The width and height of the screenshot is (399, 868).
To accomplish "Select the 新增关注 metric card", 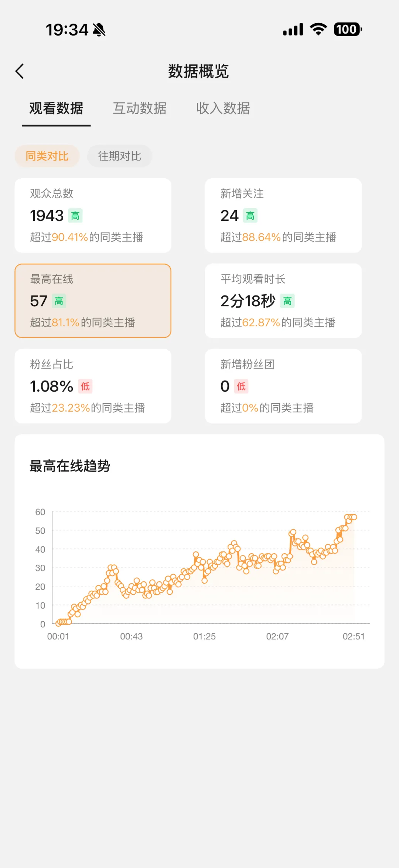I will (283, 216).
